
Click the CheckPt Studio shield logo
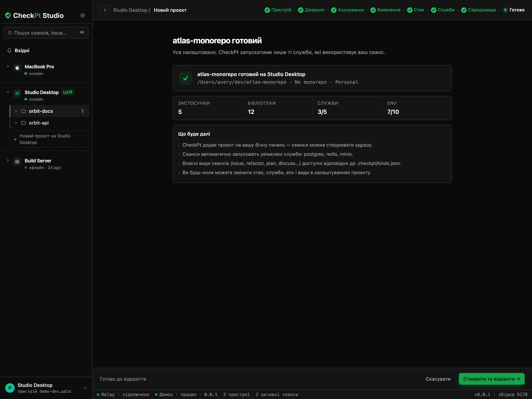(8, 15)
